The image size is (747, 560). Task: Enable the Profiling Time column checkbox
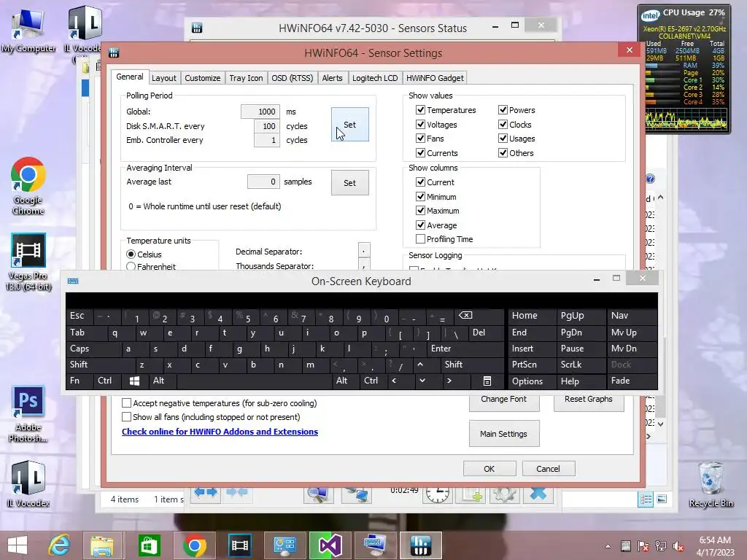tap(420, 238)
